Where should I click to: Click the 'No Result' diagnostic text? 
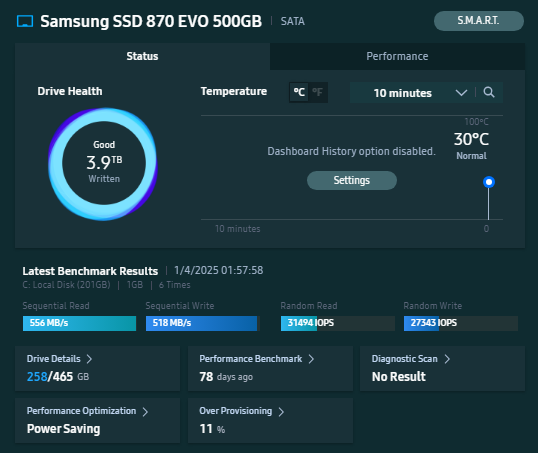tap(399, 377)
